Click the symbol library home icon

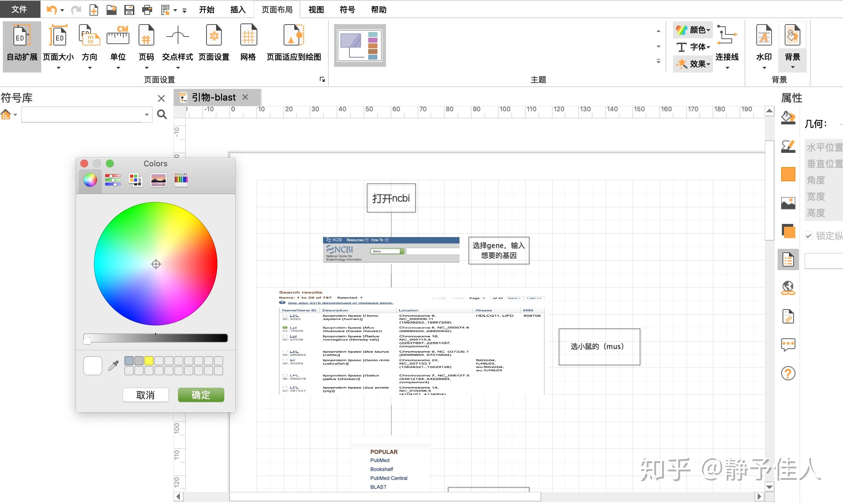[x=6, y=114]
